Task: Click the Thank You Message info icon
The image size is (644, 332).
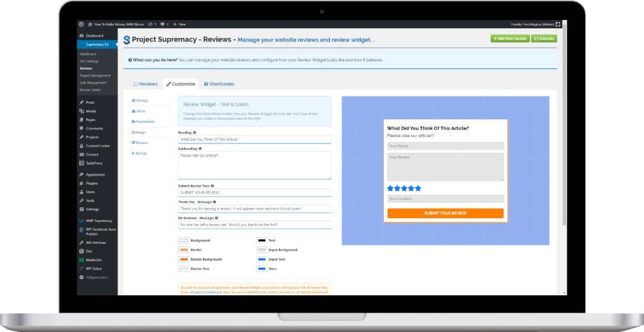Action: tap(214, 202)
